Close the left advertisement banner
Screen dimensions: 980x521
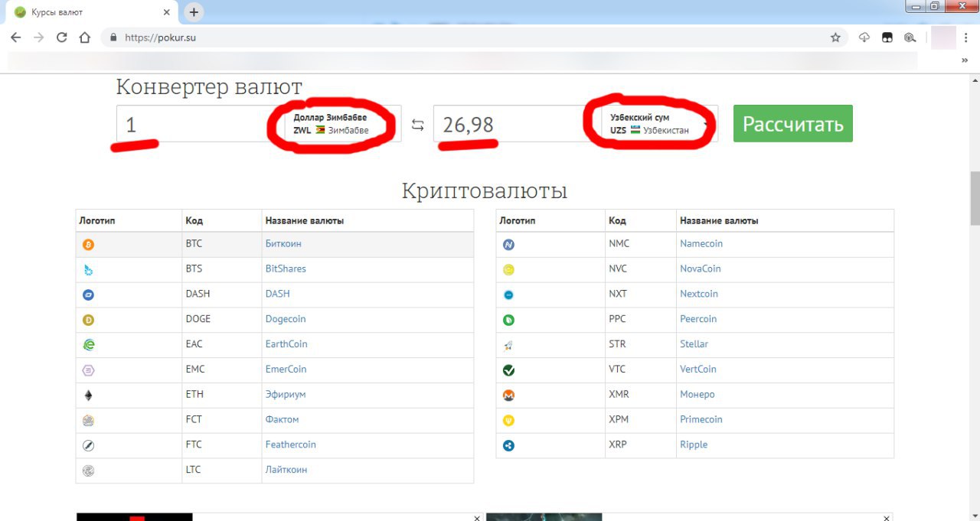tap(476, 518)
